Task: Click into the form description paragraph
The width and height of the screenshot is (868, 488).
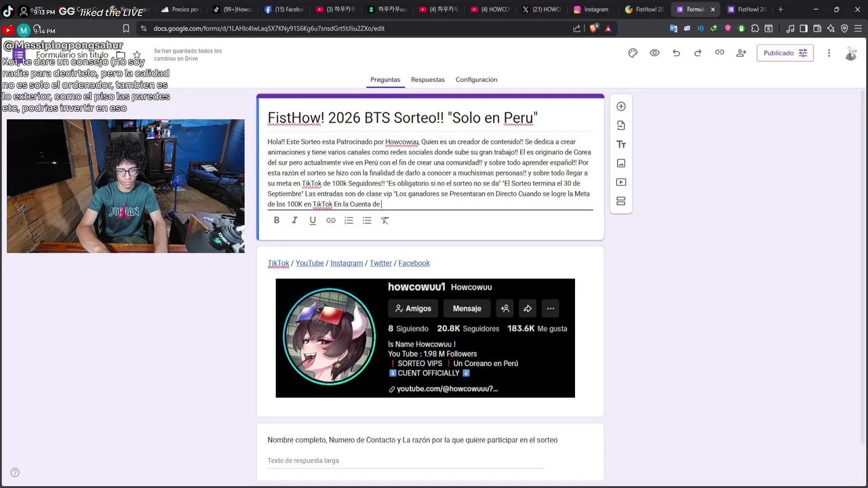Action: [430, 173]
